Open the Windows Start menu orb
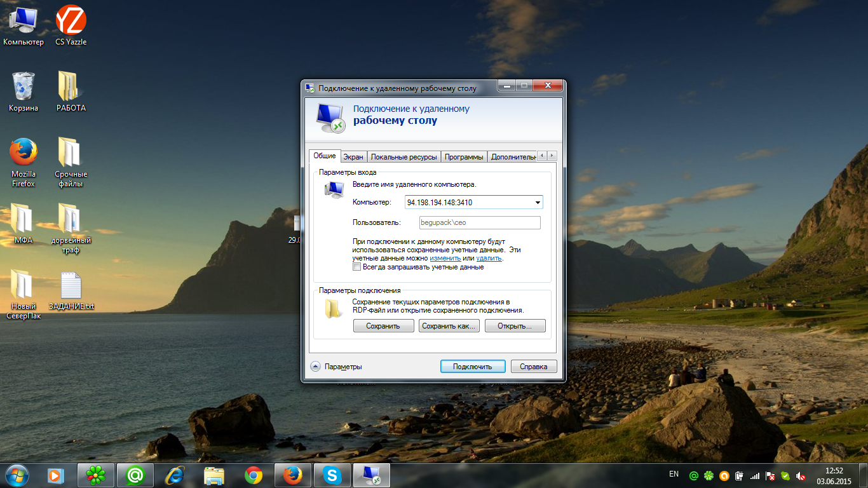Viewport: 868px width, 488px height. tap(17, 475)
